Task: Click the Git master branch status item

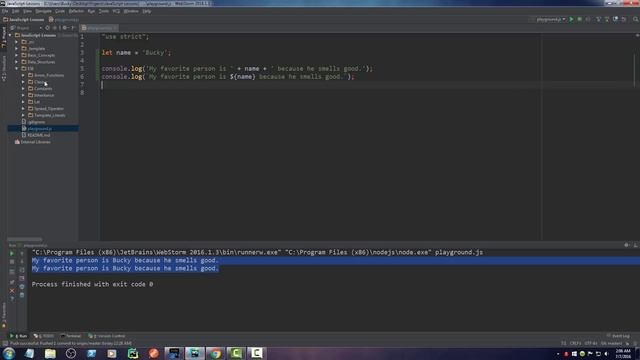Action: click(611, 343)
